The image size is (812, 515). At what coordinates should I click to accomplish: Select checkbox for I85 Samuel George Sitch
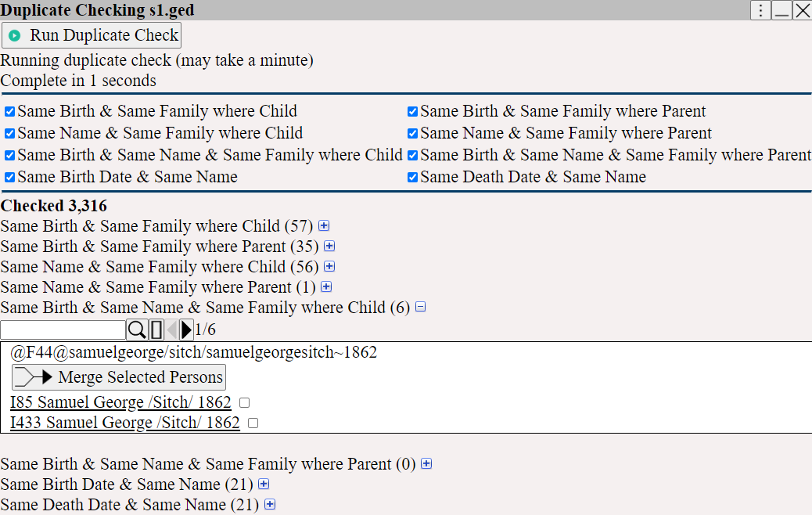pos(244,402)
